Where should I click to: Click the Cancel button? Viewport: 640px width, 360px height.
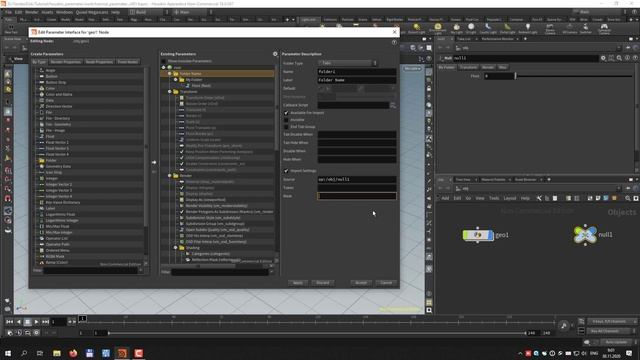386,283
